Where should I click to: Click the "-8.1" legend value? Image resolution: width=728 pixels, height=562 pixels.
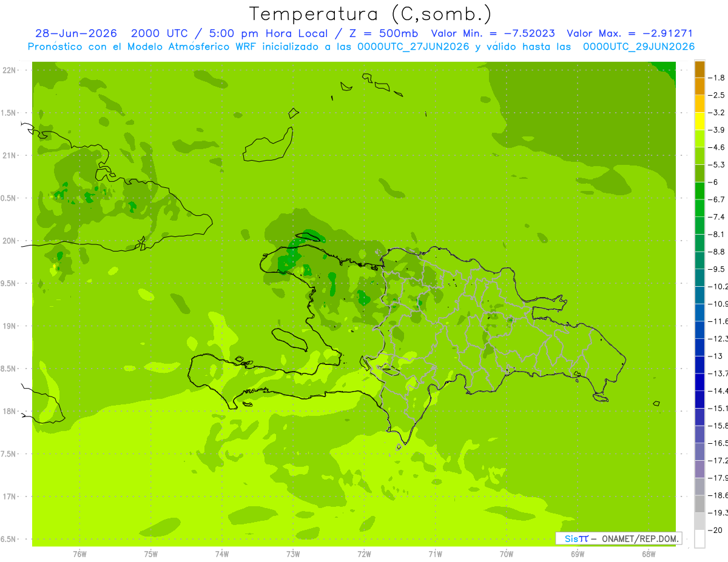pyautogui.click(x=718, y=234)
